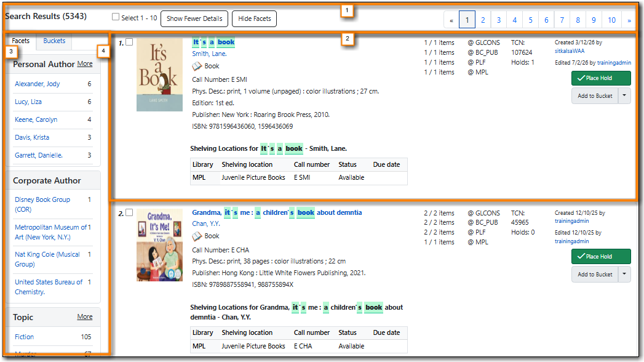Open creator trainingadmin link on Grandma record
This screenshot has width=644, height=362.
(571, 221)
